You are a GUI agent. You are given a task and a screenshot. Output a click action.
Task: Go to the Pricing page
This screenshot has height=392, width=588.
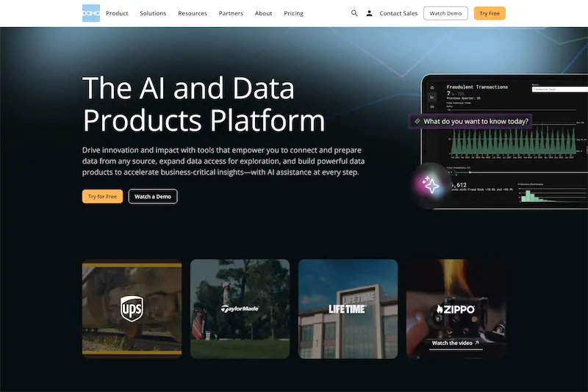(x=293, y=13)
